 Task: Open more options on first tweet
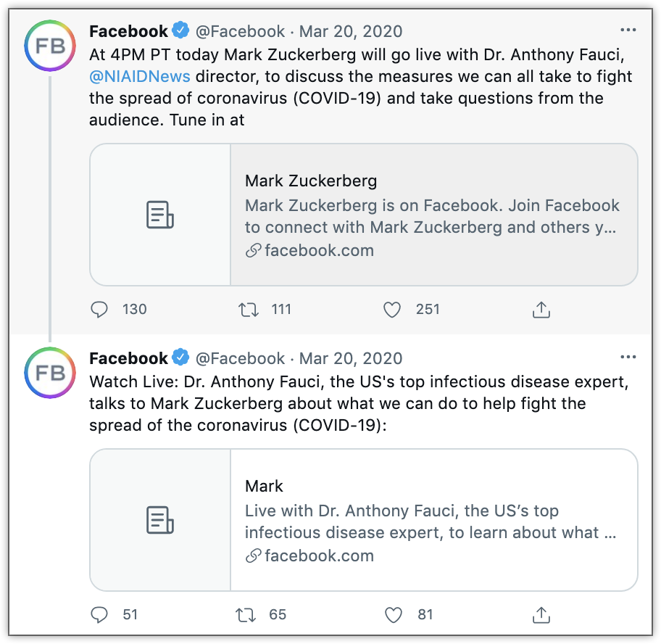[628, 30]
